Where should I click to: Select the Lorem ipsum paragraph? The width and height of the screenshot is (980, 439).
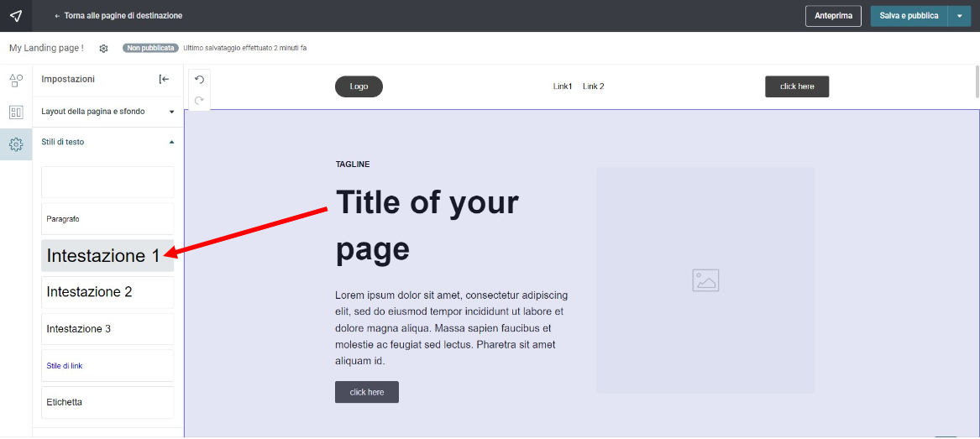451,328
